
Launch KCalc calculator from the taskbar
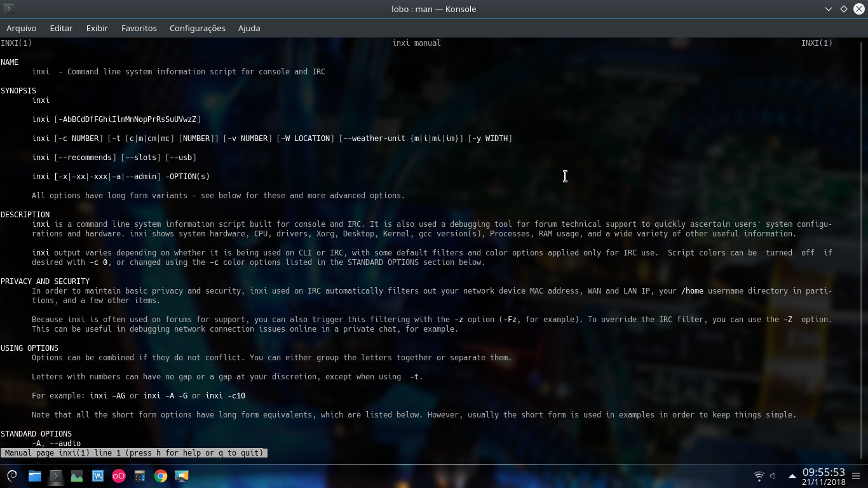point(139,476)
